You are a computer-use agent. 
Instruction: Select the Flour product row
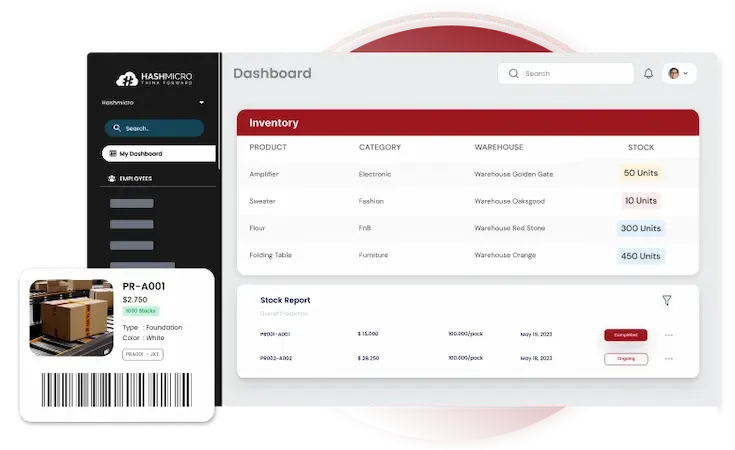(x=467, y=228)
